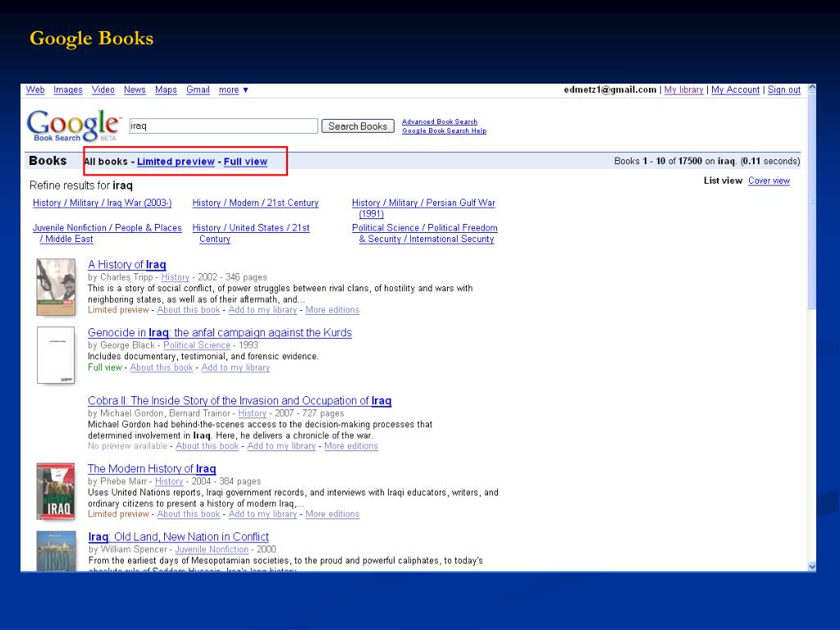Screen dimensions: 840x630
Task: Click History category under Phebe Marr book
Action: click(x=169, y=482)
